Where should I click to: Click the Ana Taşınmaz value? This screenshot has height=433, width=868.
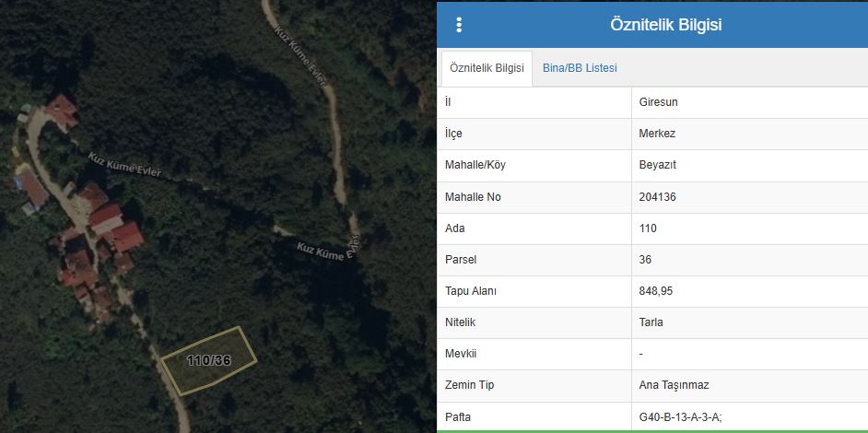point(673,385)
